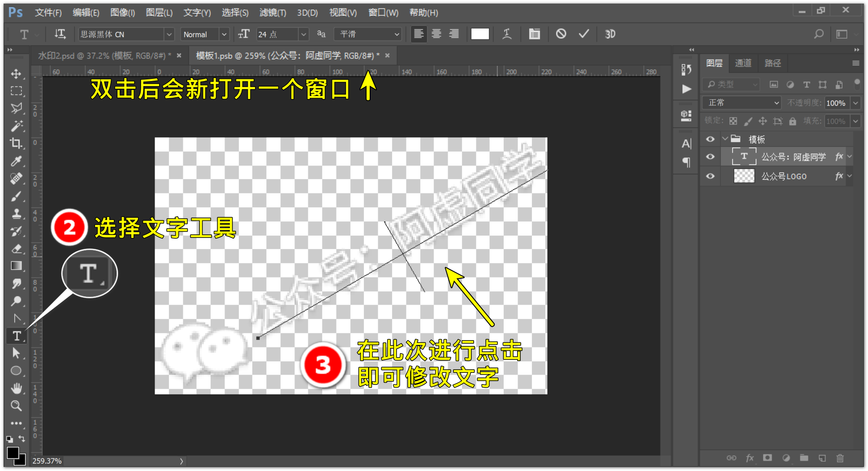Toggle adjustment layer filter
The image size is (868, 471).
pyautogui.click(x=790, y=84)
